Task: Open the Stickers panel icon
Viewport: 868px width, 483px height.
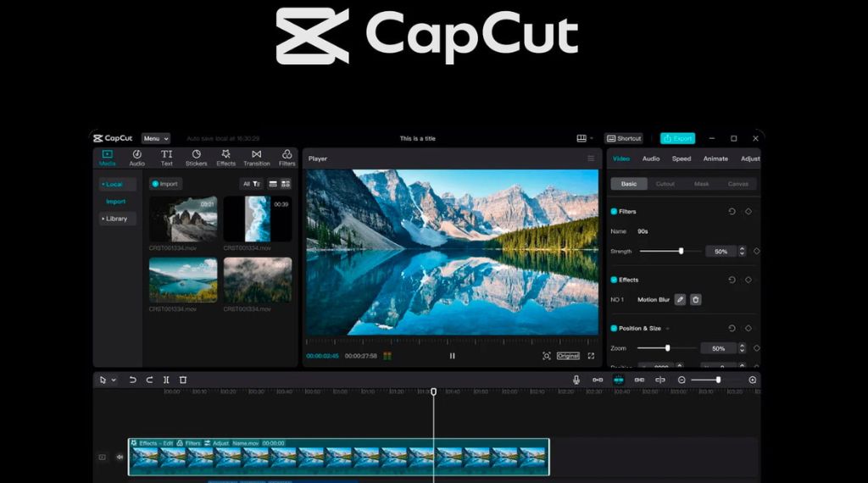Action: tap(196, 158)
